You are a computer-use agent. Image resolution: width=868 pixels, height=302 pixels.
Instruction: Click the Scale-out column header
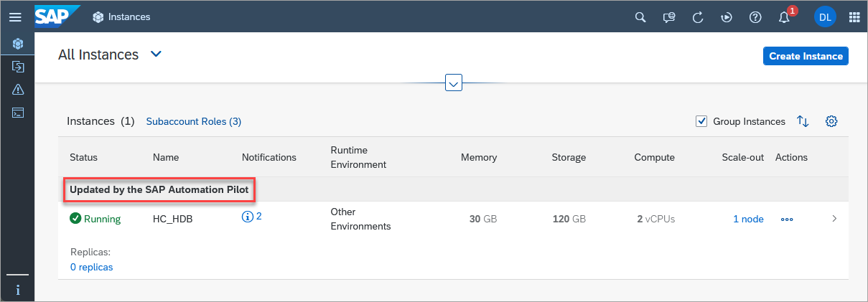click(743, 157)
